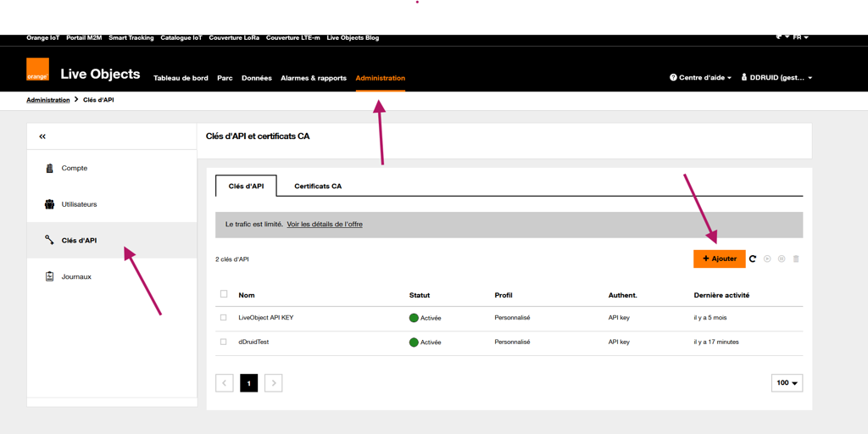Screen dimensions: 868x434
Task: Click the dDruidTest key name
Action: click(253, 342)
